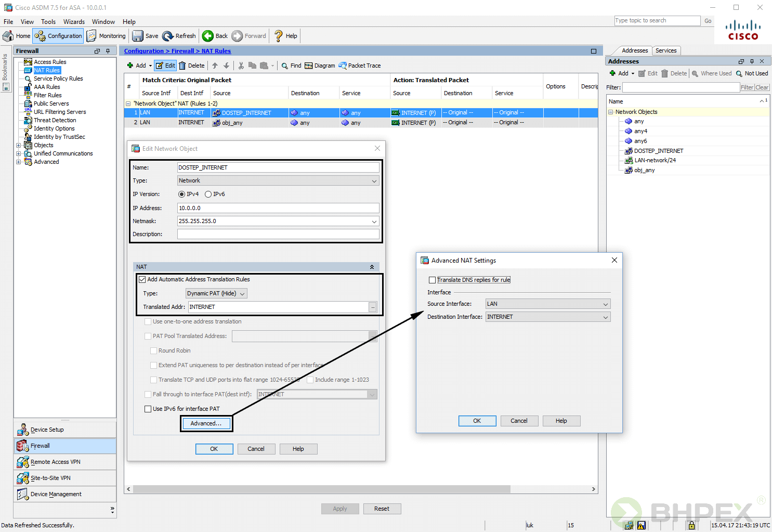Open the object Type dropdown (Network)
The width and height of the screenshot is (772, 532).
[x=278, y=180]
